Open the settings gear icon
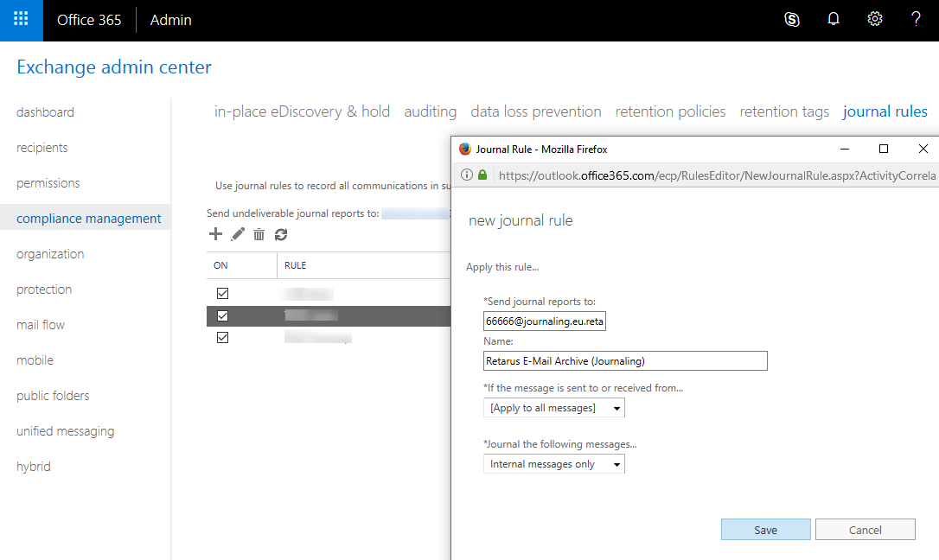The width and height of the screenshot is (939, 560). (875, 20)
